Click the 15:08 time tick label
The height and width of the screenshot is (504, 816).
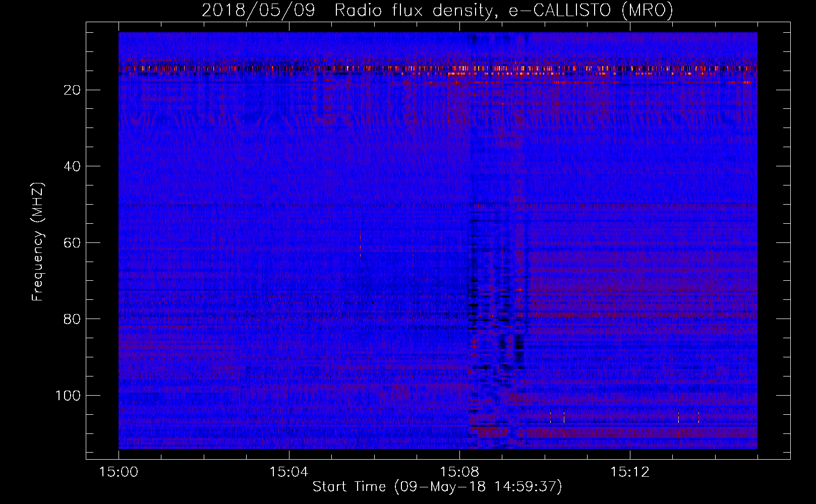coord(459,472)
